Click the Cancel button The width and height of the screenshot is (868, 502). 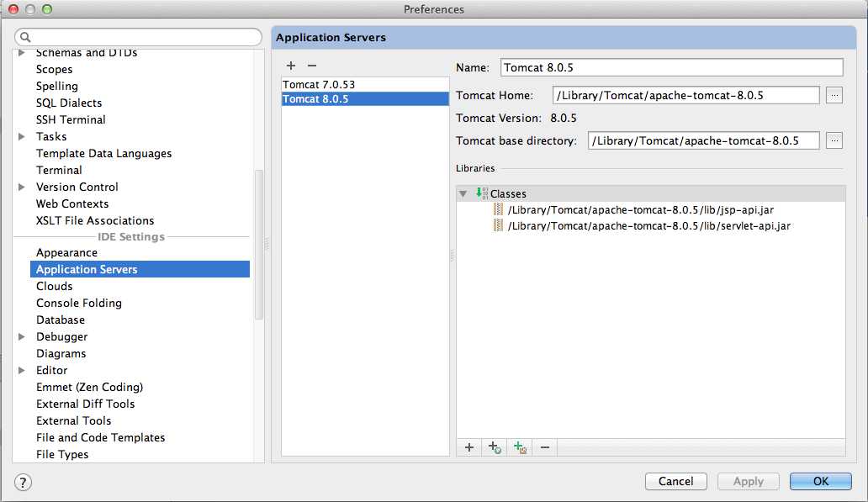point(676,482)
